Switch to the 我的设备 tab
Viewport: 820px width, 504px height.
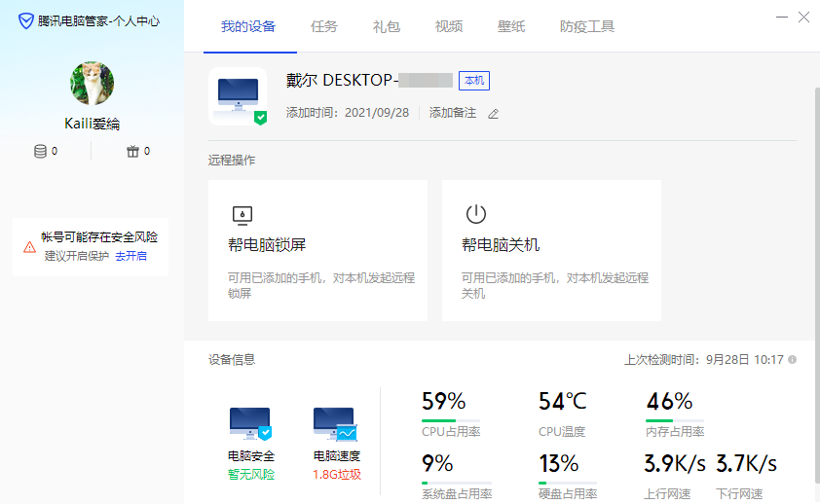coord(248,26)
